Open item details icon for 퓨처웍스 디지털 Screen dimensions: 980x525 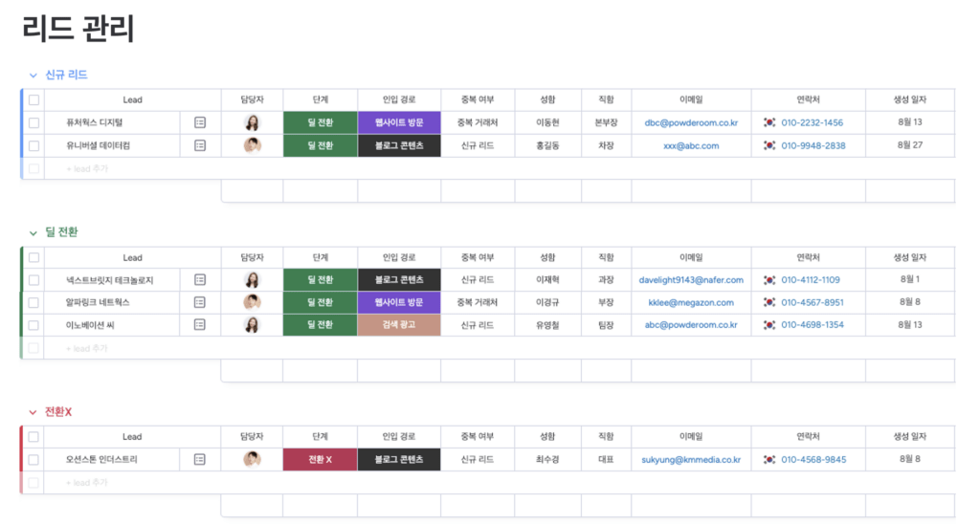tap(200, 123)
